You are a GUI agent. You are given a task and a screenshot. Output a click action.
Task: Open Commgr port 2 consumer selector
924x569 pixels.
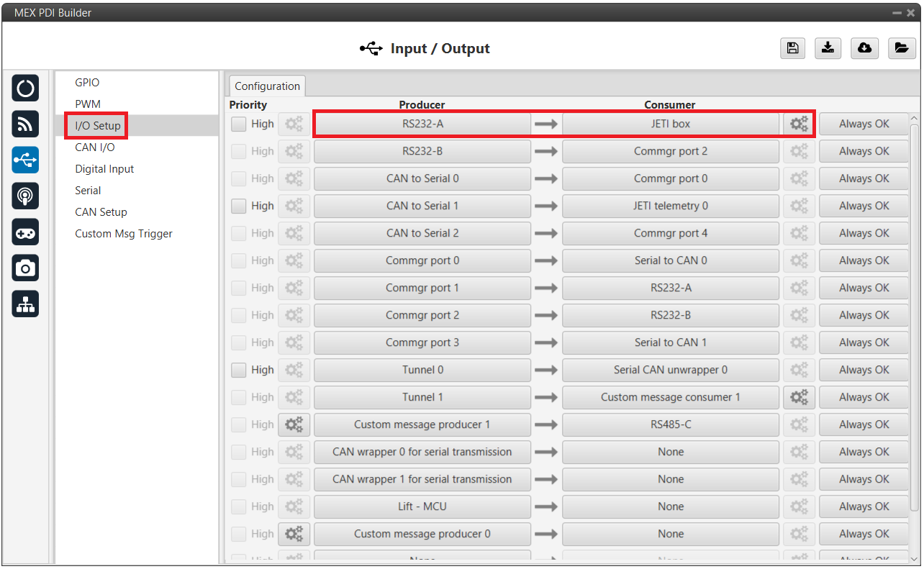(x=670, y=151)
